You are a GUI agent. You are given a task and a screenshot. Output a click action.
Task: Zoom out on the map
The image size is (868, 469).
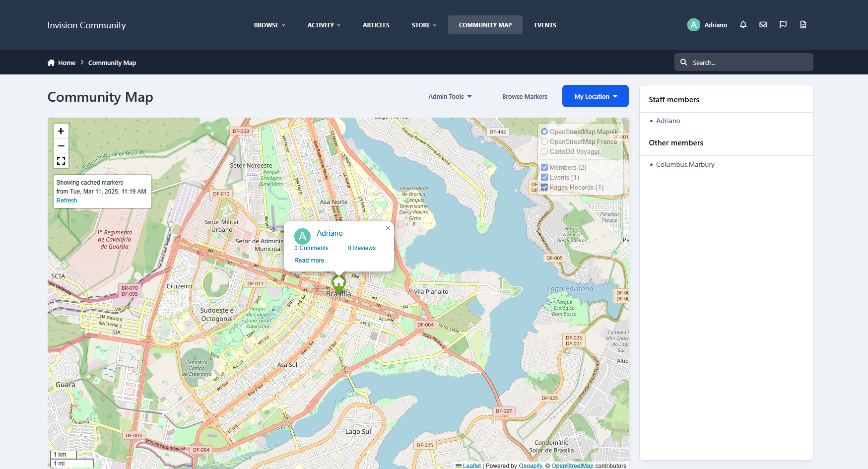61,146
